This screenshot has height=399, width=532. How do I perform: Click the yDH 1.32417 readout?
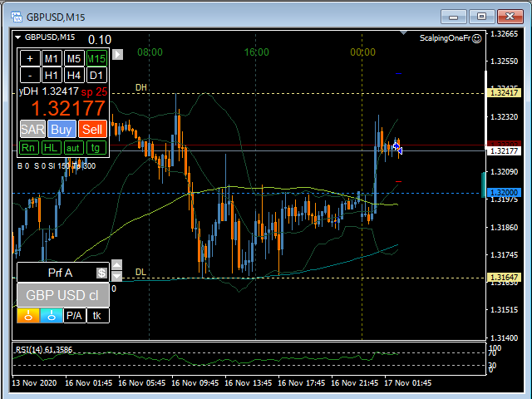pyautogui.click(x=48, y=91)
